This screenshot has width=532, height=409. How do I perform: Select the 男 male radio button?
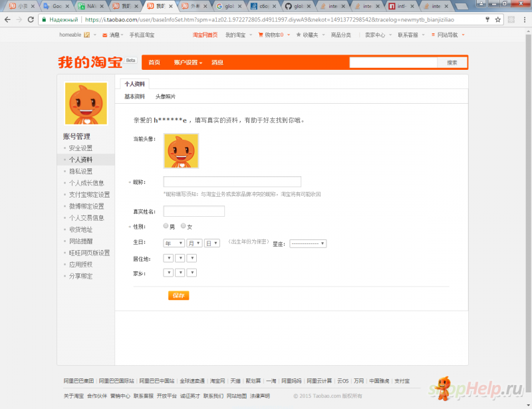tap(166, 225)
